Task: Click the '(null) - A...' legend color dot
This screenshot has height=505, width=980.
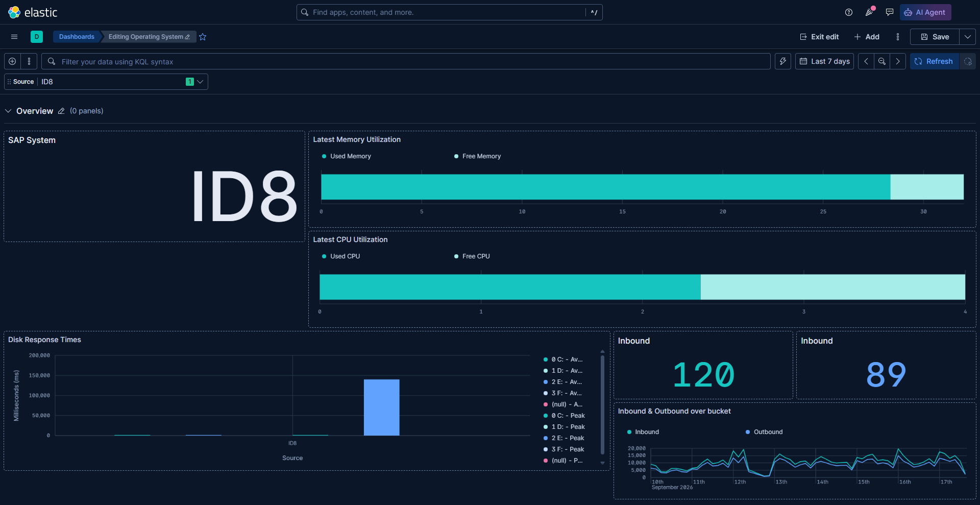Action: [546, 404]
